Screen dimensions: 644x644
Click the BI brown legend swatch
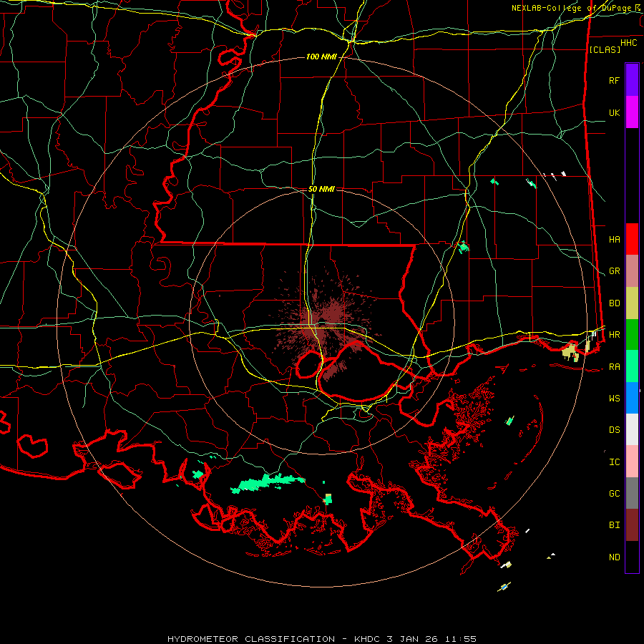pyautogui.click(x=632, y=525)
